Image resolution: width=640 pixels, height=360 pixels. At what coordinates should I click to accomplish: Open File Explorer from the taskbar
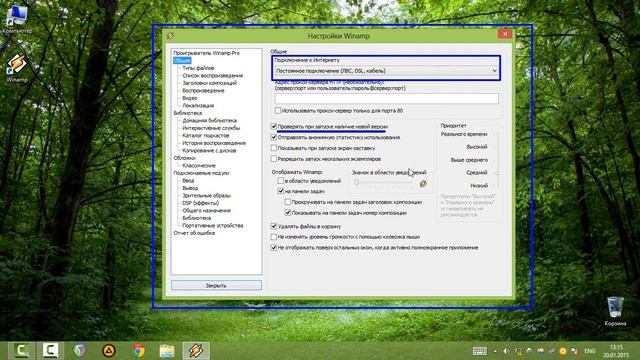point(167,351)
